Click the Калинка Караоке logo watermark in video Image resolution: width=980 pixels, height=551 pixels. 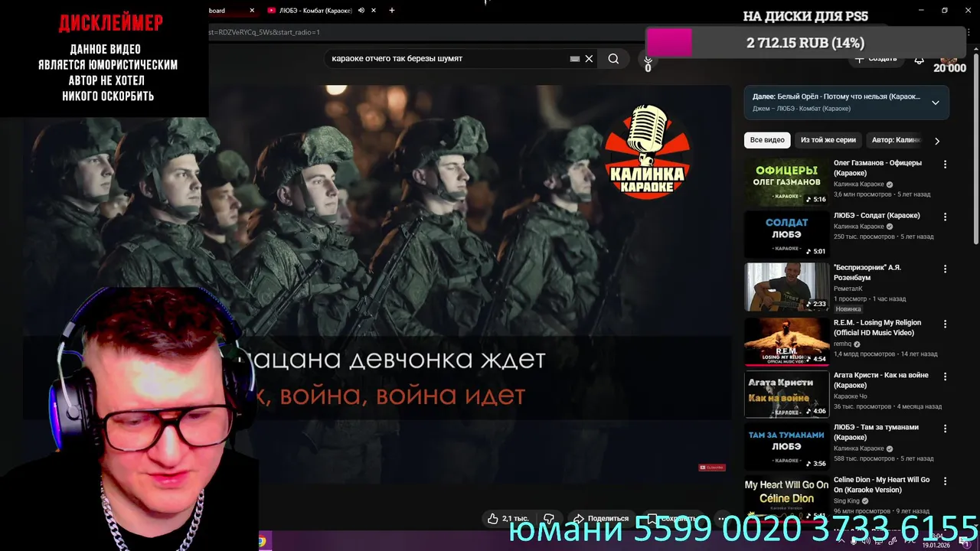coord(648,152)
